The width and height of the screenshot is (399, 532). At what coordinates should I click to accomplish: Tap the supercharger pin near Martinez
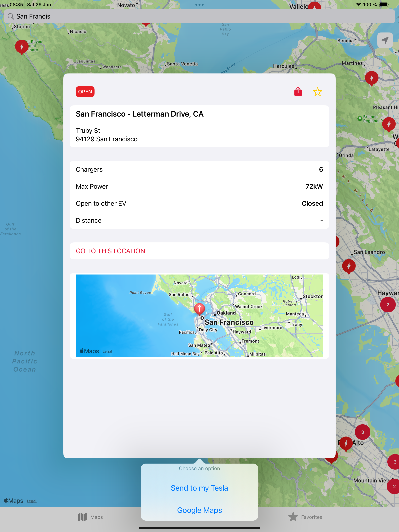372,78
